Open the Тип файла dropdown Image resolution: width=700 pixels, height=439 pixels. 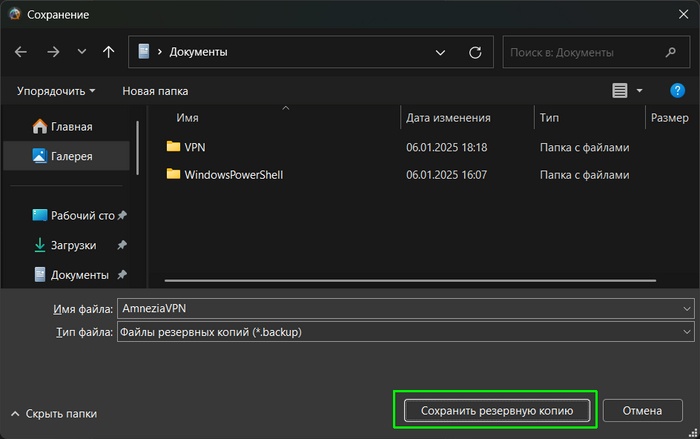[686, 330]
